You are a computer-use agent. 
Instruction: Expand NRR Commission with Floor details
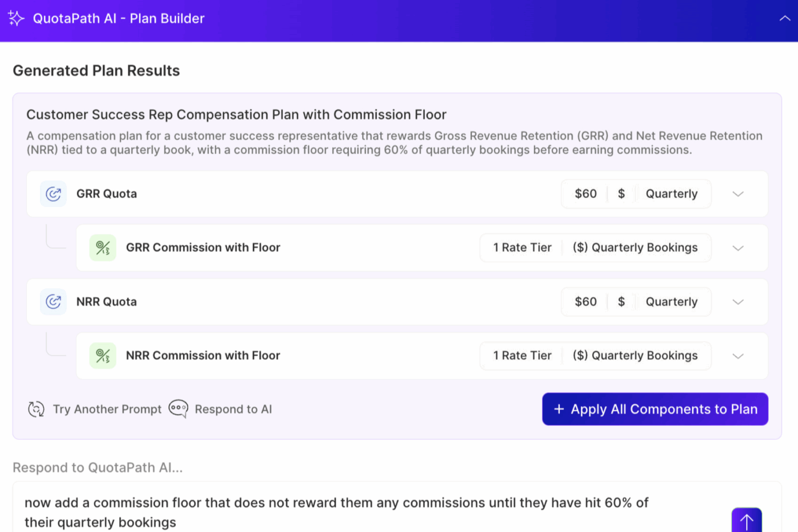[738, 356]
